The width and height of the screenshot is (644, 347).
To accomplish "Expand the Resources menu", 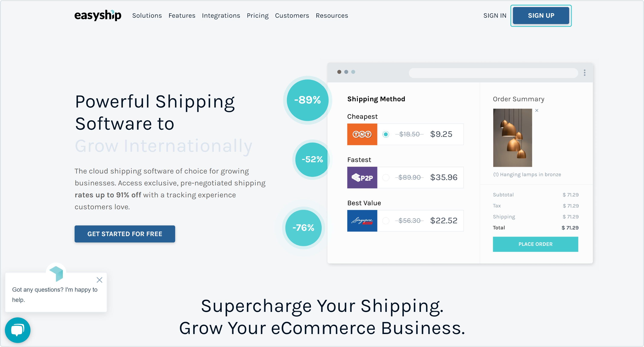I will [x=332, y=16].
